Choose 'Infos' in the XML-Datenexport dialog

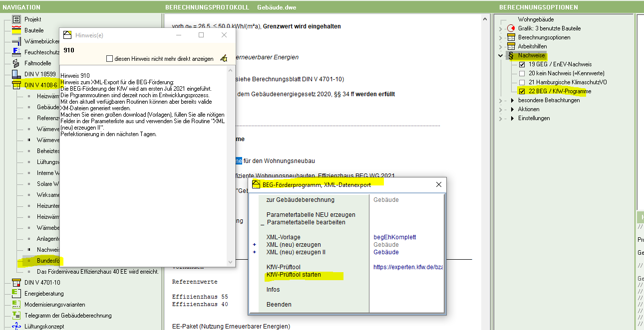[x=273, y=289]
